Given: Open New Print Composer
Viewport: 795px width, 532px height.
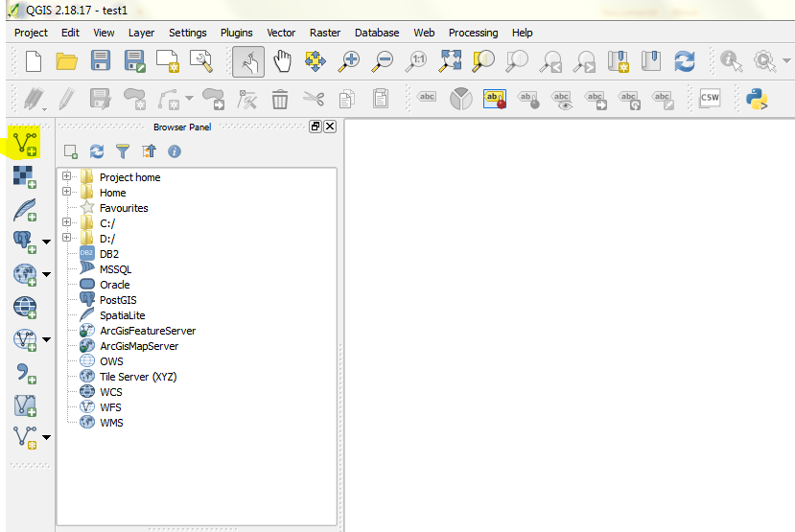Looking at the screenshot, I should (x=167, y=61).
